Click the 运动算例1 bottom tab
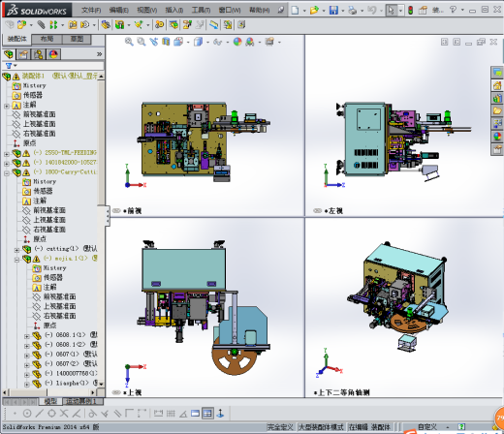Viewport: 504px width, 434px height. click(82, 401)
